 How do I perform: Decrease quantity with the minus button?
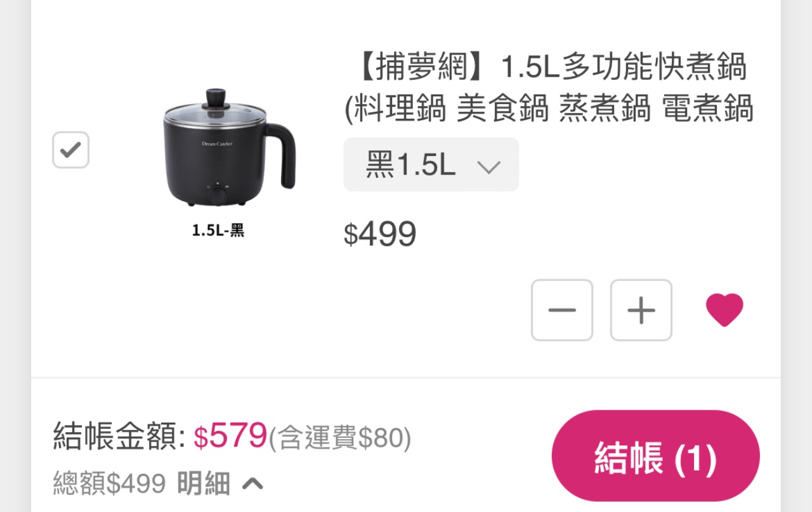(562, 310)
